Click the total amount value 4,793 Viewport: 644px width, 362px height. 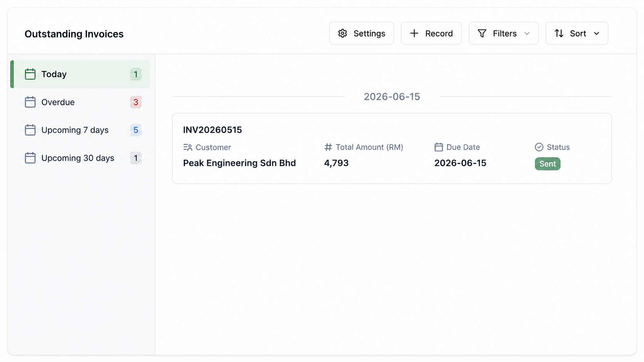(336, 163)
